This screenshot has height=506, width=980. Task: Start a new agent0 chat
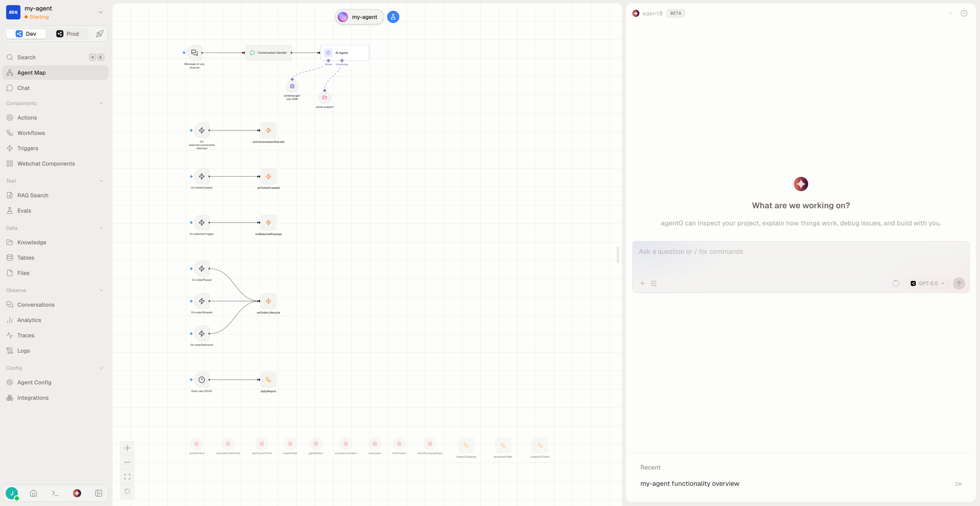(951, 13)
